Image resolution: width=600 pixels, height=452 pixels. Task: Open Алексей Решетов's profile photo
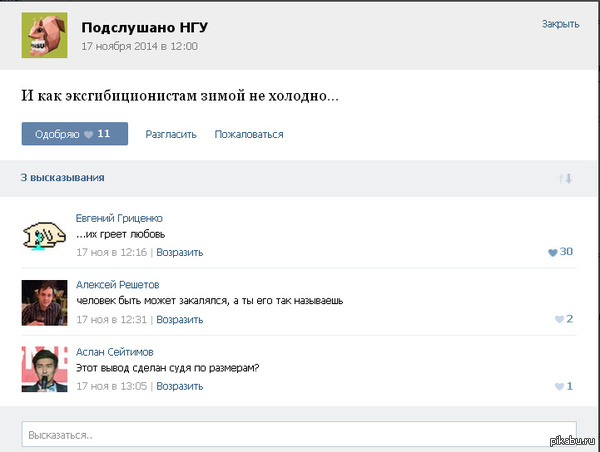[44, 302]
